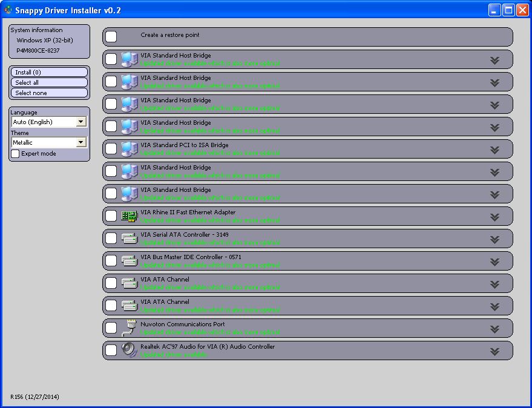Open the Language dropdown

80,122
